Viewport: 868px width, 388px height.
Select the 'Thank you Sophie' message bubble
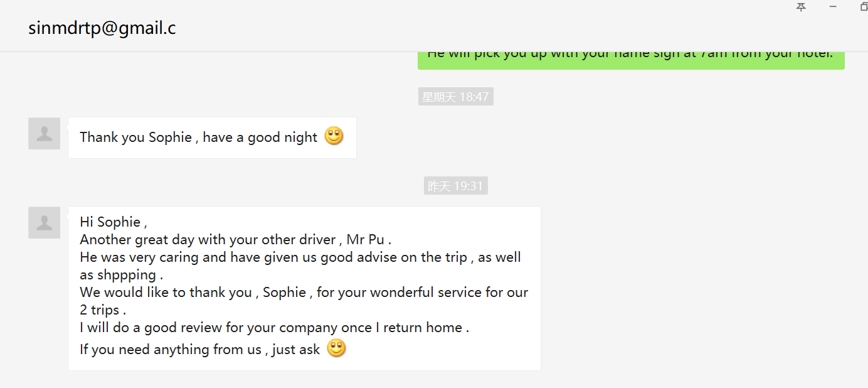tap(212, 137)
